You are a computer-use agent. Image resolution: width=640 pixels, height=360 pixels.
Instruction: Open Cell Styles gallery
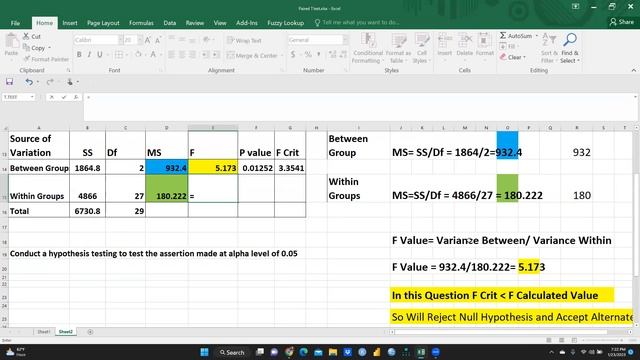[421, 48]
